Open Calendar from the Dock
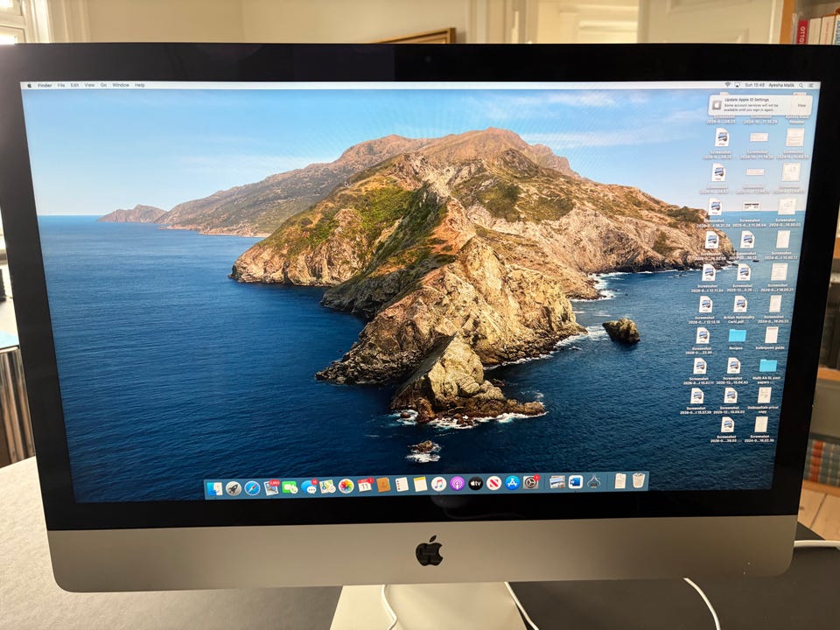This screenshot has width=840, height=630. coord(365,486)
